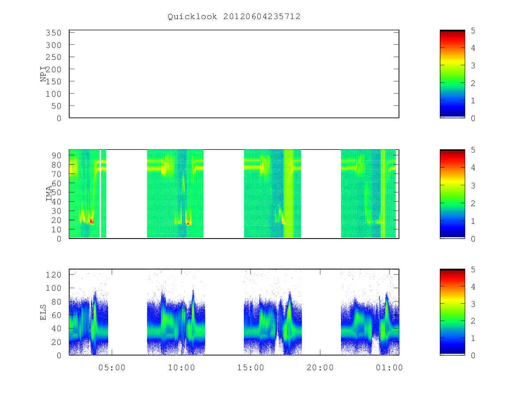Click the 150 tick label on NPI axis
Image resolution: width=532 pixels, height=399 pixels.
(x=53, y=82)
